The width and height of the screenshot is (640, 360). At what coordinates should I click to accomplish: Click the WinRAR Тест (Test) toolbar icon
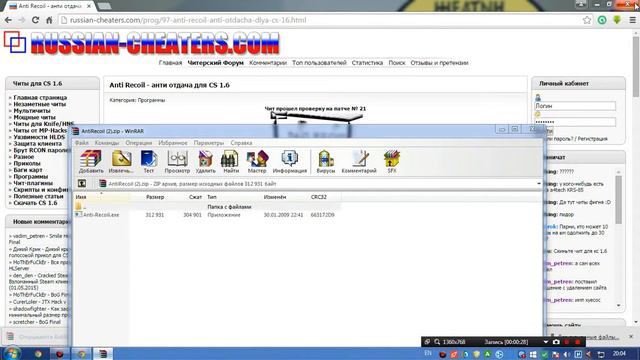[x=149, y=162]
